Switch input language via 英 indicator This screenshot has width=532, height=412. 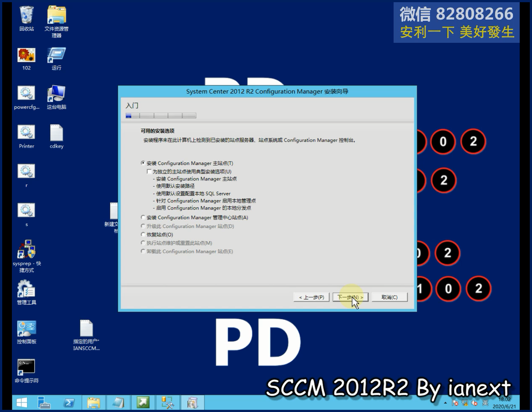click(x=485, y=403)
